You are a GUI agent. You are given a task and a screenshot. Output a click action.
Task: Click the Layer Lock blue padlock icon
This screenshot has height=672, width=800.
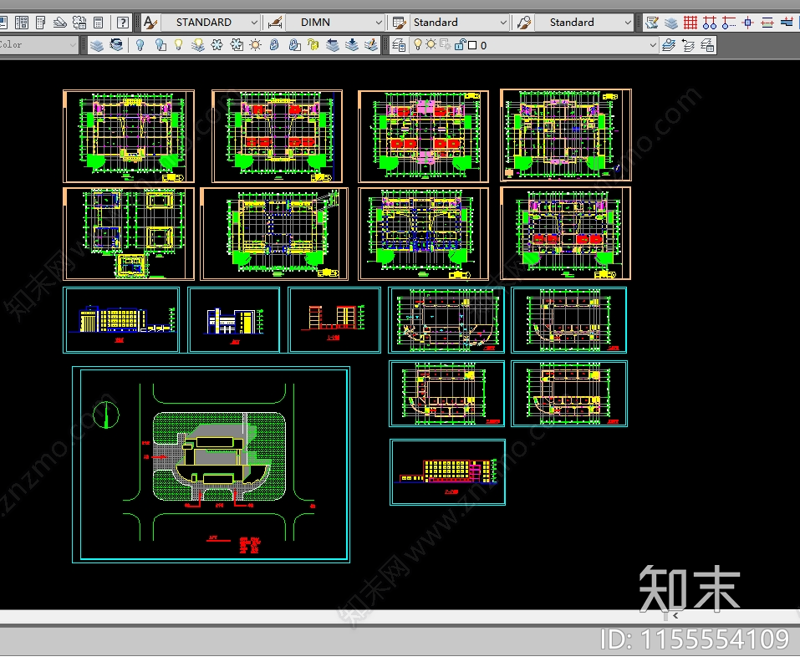tap(274, 45)
